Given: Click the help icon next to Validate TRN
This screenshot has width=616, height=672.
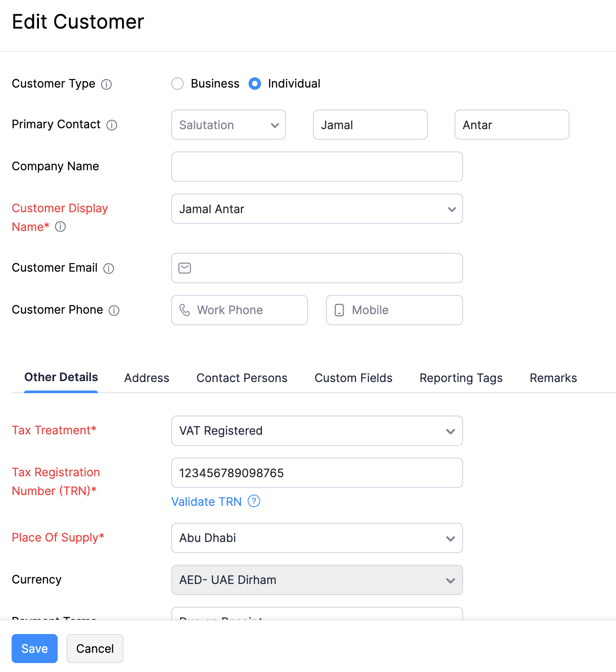Looking at the screenshot, I should click(253, 501).
